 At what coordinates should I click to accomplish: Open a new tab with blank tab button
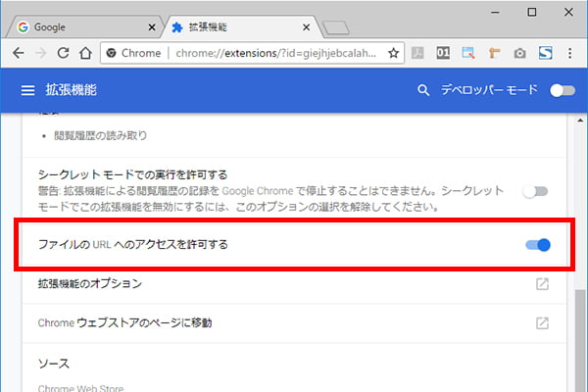click(x=336, y=26)
